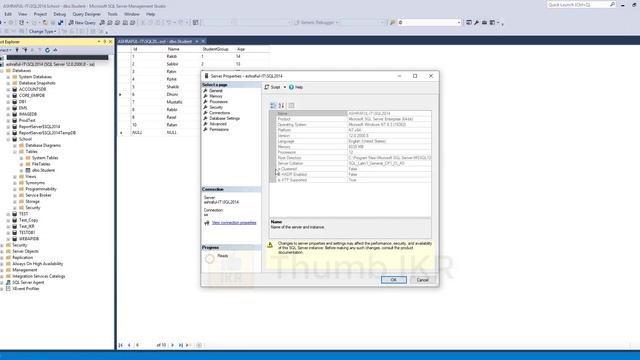
Task: Open the Change Type dropdown
Action: click(42, 31)
